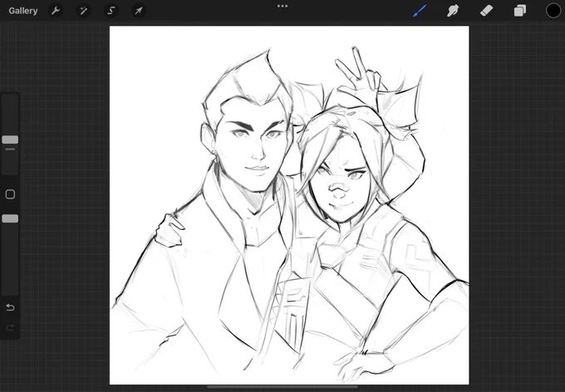Viewport: 565px width, 392px height.
Task: Redo the last undone stroke
Action: (10, 327)
